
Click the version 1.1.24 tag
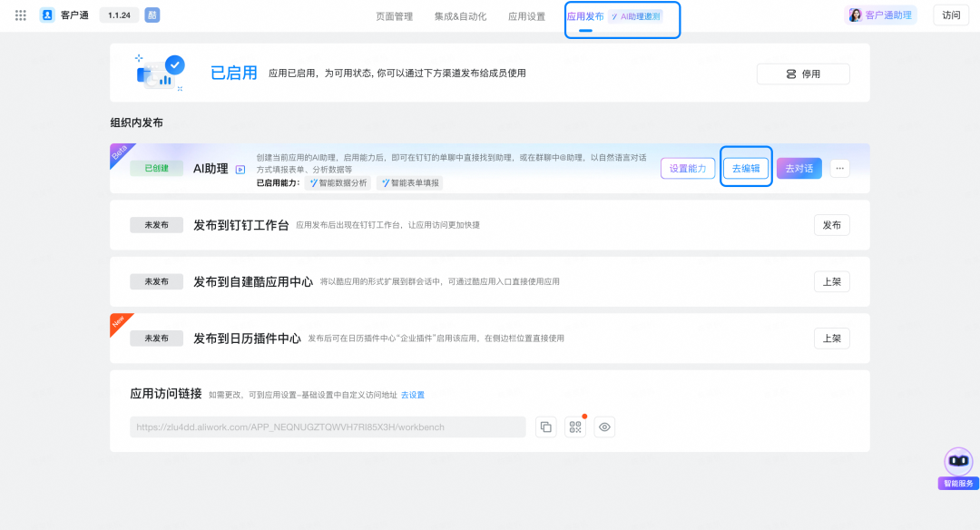tap(119, 15)
